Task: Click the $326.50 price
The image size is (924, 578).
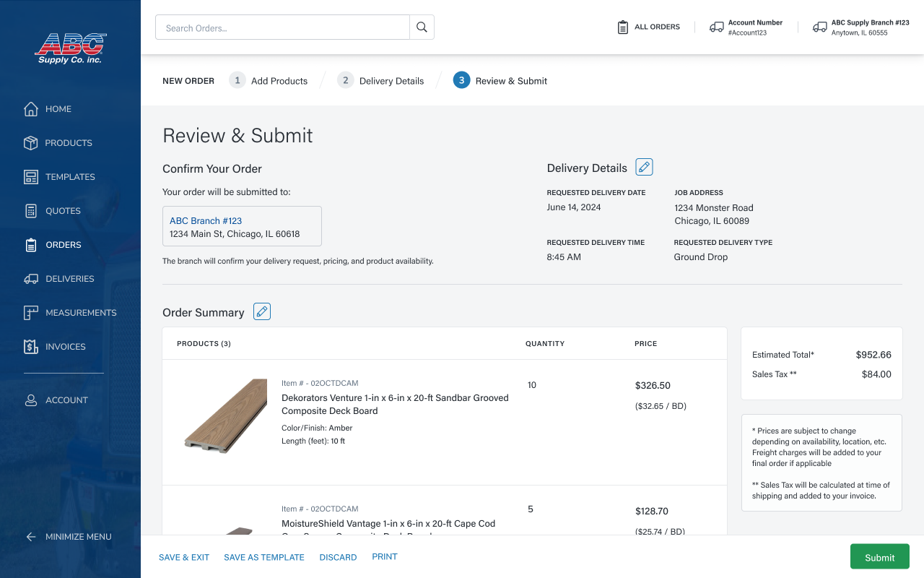Action: 653,386
